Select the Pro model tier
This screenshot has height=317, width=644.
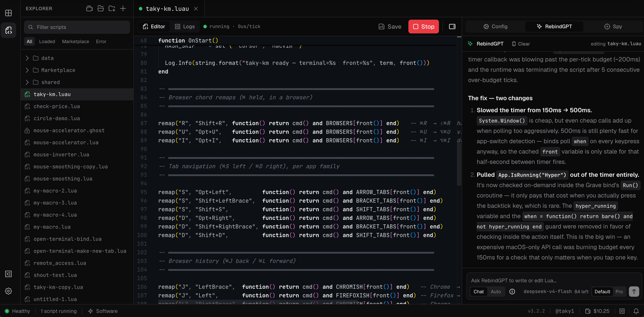coord(619,292)
